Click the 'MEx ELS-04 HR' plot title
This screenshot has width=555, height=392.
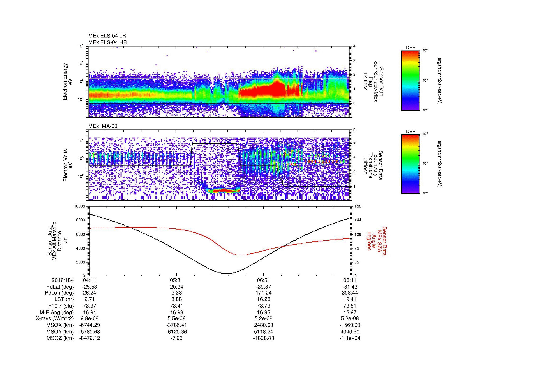point(107,42)
